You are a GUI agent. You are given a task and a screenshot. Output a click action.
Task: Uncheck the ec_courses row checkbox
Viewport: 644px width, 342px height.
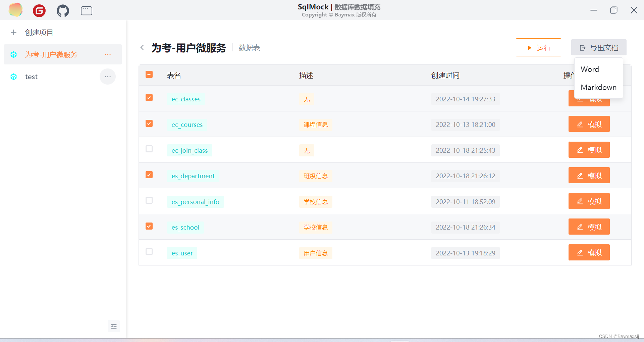point(149,124)
